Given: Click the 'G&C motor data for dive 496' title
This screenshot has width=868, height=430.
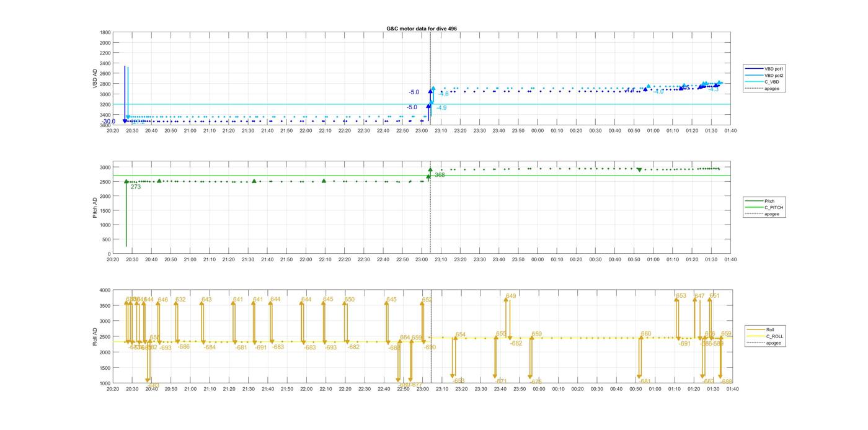Looking at the screenshot, I should (x=422, y=29).
